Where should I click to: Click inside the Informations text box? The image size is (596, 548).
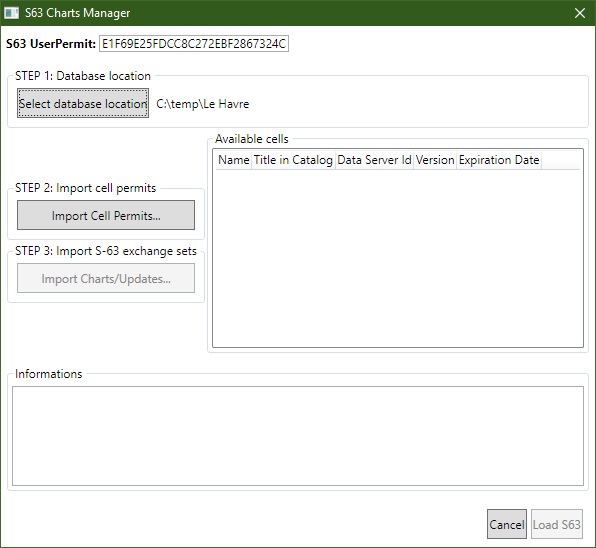pyautogui.click(x=298, y=436)
